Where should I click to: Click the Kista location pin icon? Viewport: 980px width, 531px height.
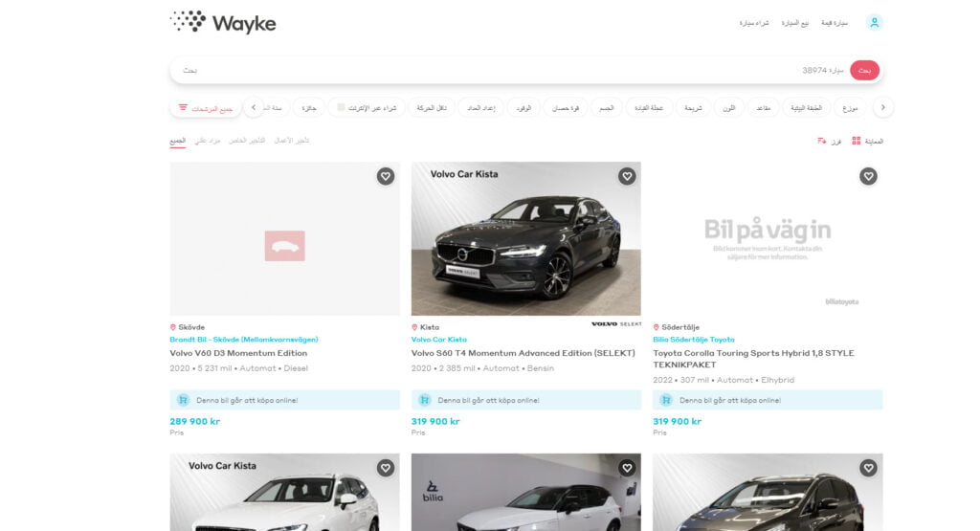414,327
